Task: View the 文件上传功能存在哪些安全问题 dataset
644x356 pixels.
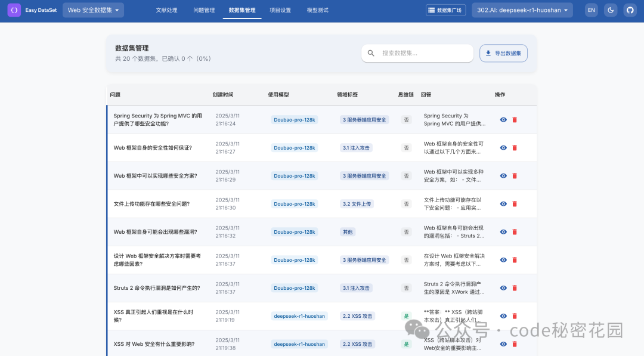Action: [x=503, y=204]
